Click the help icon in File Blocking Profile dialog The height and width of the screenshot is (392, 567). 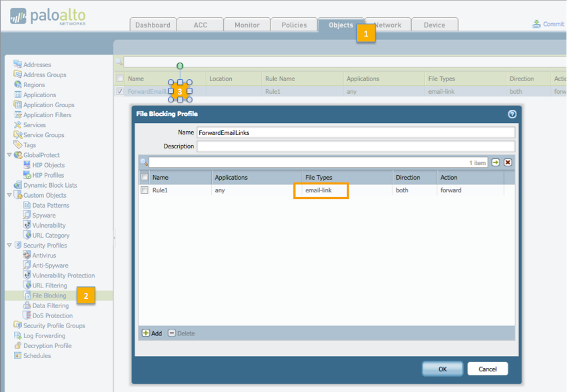click(512, 114)
